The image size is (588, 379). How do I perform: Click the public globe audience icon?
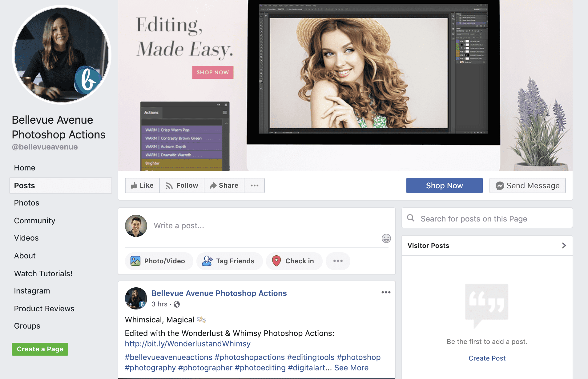tap(177, 304)
